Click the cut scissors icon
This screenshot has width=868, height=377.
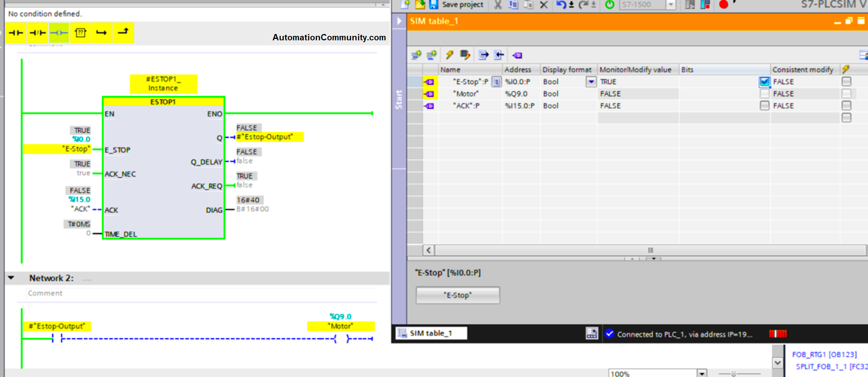[498, 4]
